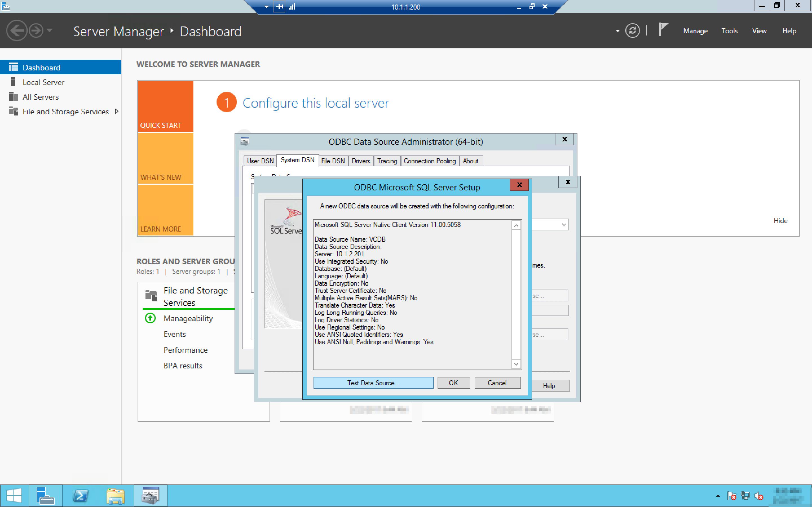Click Configure this local server link
Screen dimensions: 812x507
coord(315,103)
